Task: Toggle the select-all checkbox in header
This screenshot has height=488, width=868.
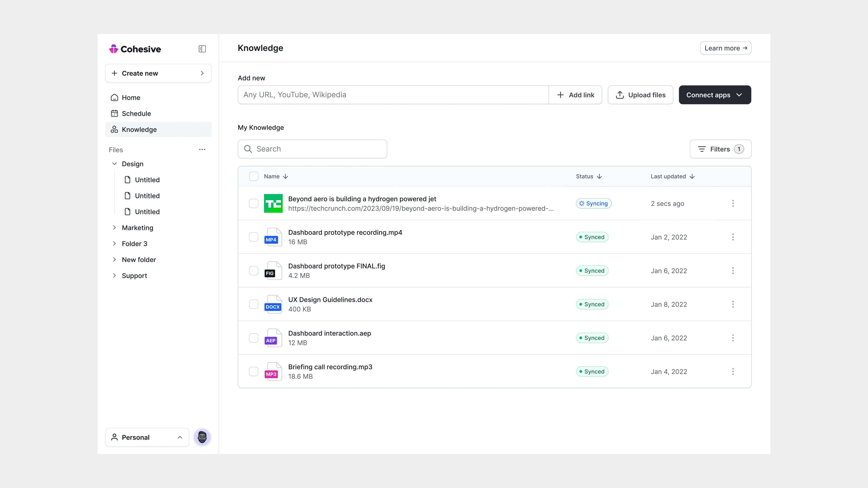Action: [253, 176]
